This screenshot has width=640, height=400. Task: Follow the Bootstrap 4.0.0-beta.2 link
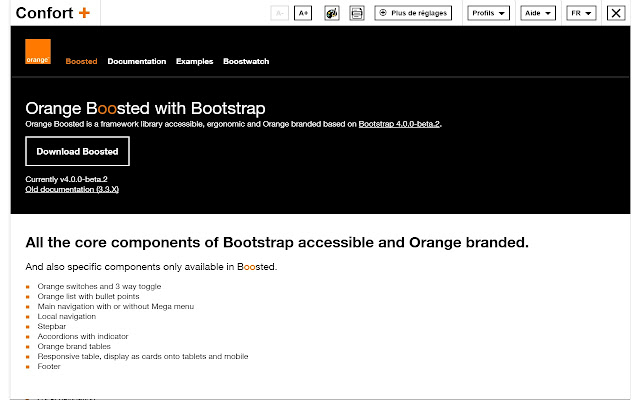click(399, 124)
